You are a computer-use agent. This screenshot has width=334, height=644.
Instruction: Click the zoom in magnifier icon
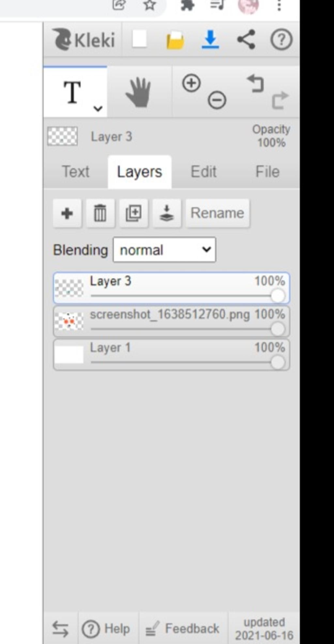tap(191, 83)
